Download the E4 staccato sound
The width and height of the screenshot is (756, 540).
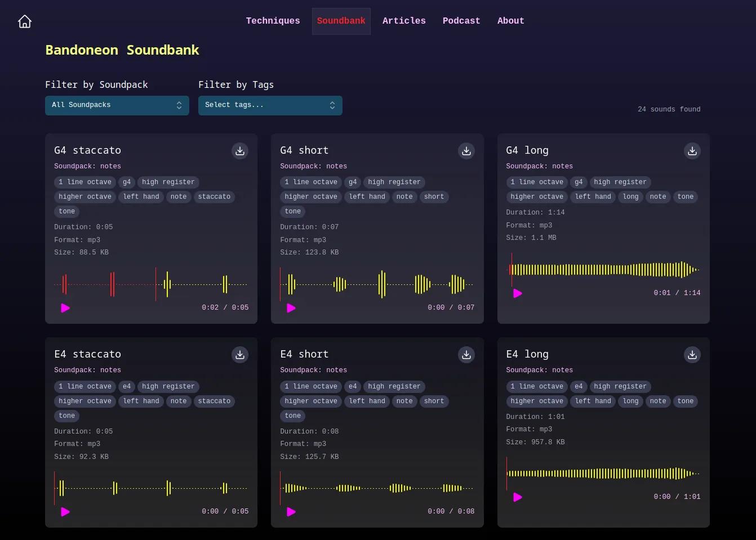point(240,355)
